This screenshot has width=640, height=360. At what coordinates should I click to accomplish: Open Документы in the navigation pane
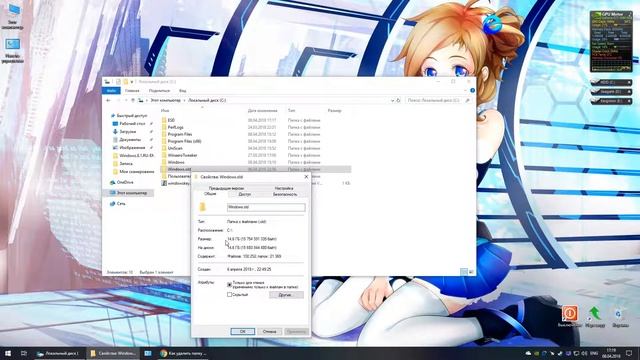[130, 140]
